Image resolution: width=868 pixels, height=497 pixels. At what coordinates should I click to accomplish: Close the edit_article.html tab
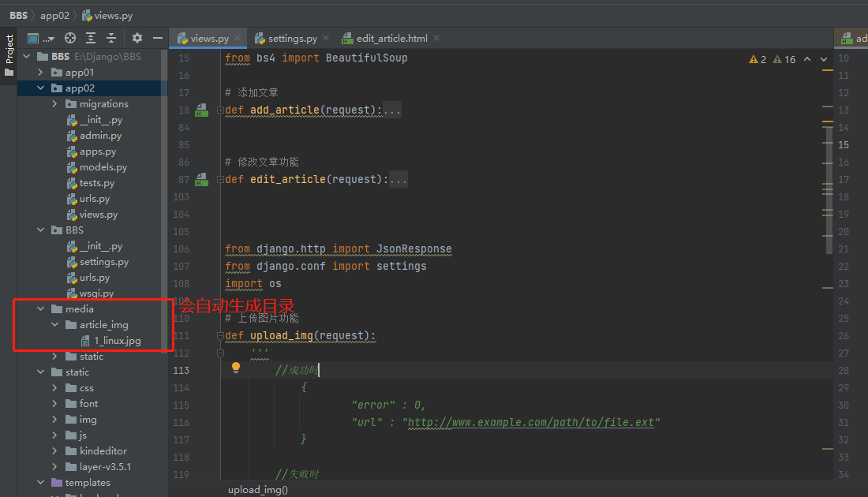437,38
